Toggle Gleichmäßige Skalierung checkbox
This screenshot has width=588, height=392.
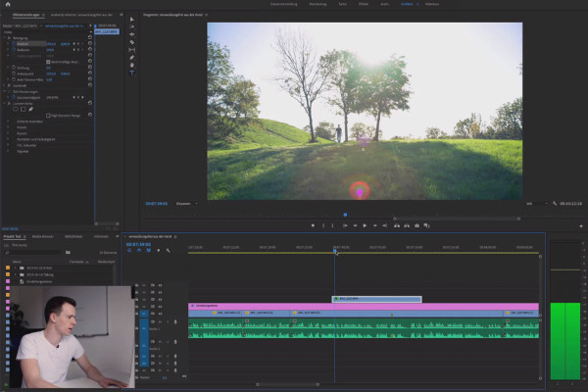pyautogui.click(x=48, y=62)
